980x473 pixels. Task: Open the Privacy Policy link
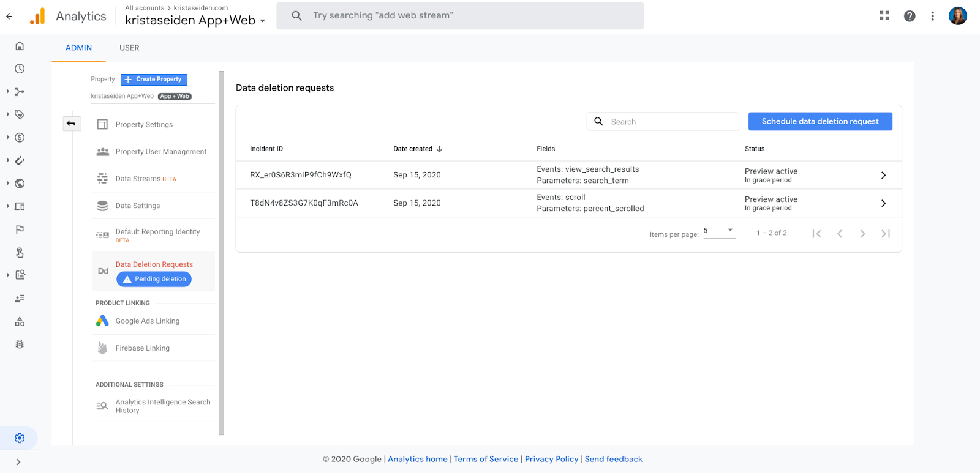click(551, 459)
